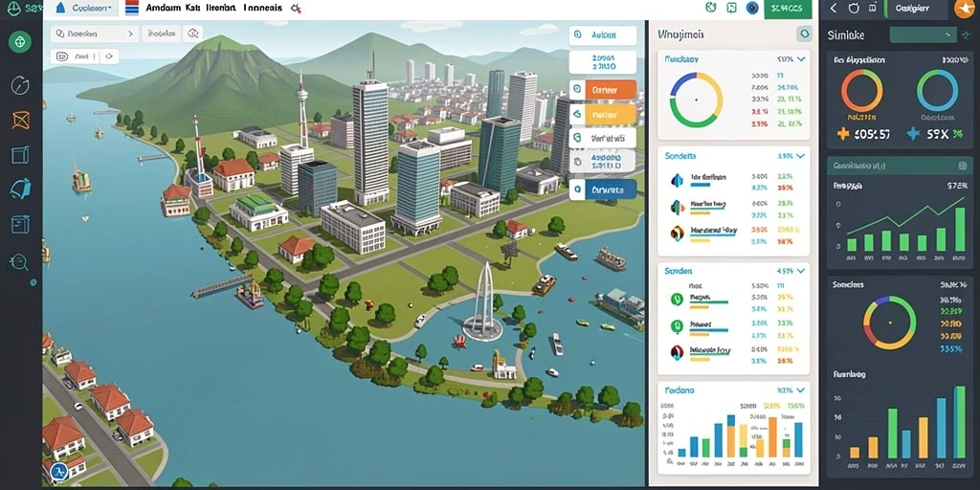Open the magnifier search icon in left sidebar

(19, 261)
